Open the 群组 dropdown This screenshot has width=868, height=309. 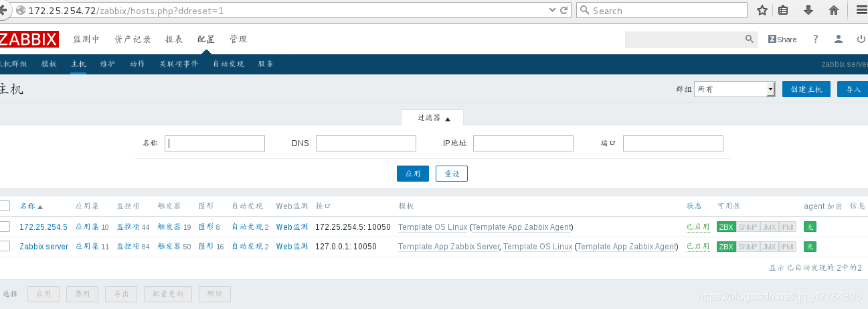tap(734, 89)
